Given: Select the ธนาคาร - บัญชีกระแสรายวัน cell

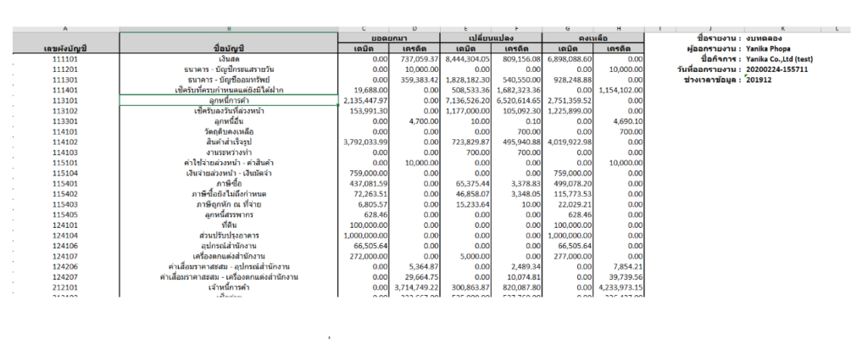Looking at the screenshot, I should point(229,69).
